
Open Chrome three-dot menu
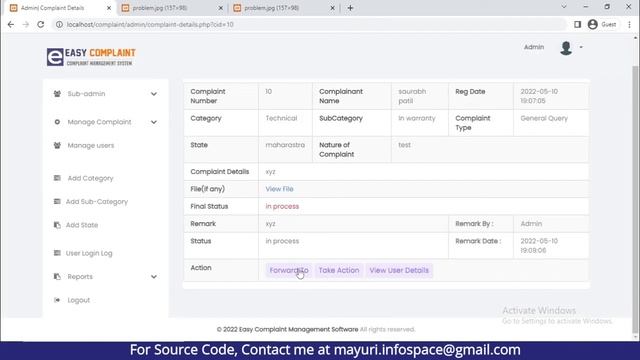(x=629, y=24)
